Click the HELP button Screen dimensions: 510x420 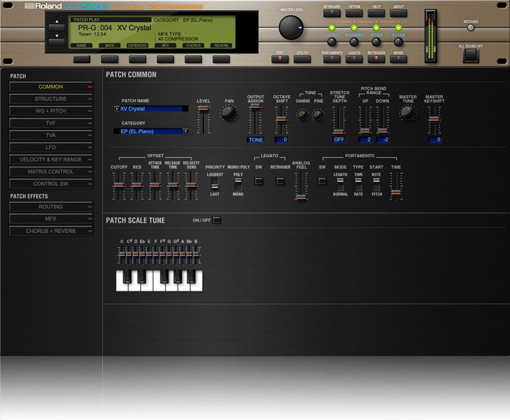tap(376, 13)
